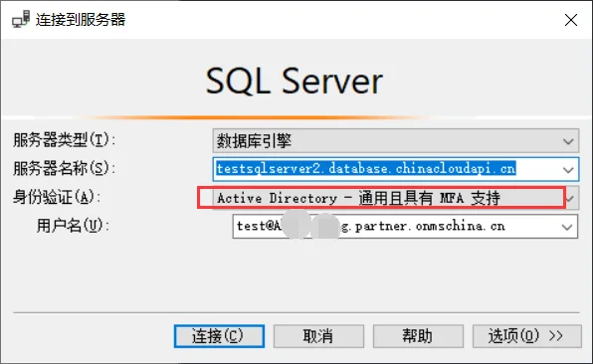593x364 pixels.
Task: Expand options with 选项(O) >> button
Action: click(x=526, y=336)
